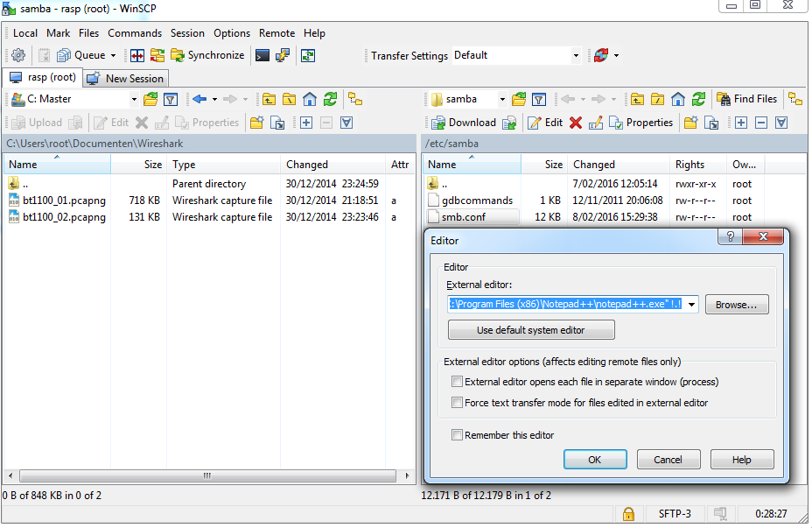
Task: Expand the External editor path dropdown
Action: point(692,305)
